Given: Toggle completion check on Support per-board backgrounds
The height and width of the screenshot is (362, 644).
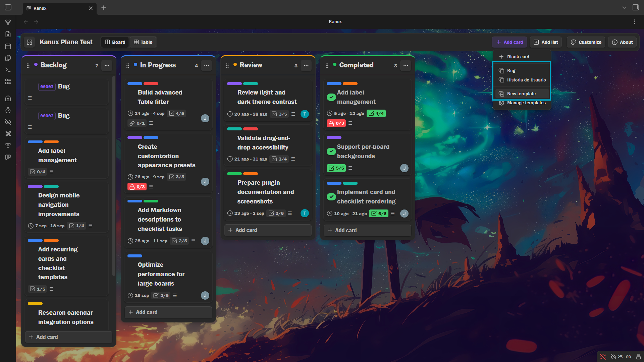Looking at the screenshot, I should click(x=331, y=152).
